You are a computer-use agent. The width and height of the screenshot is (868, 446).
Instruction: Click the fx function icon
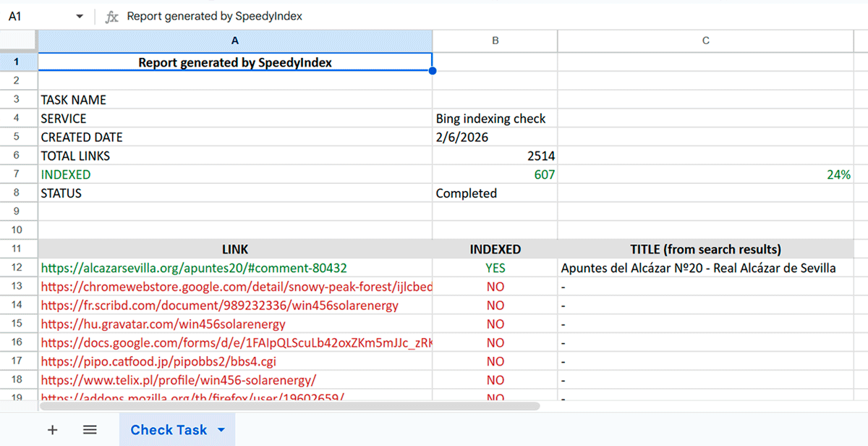111,17
